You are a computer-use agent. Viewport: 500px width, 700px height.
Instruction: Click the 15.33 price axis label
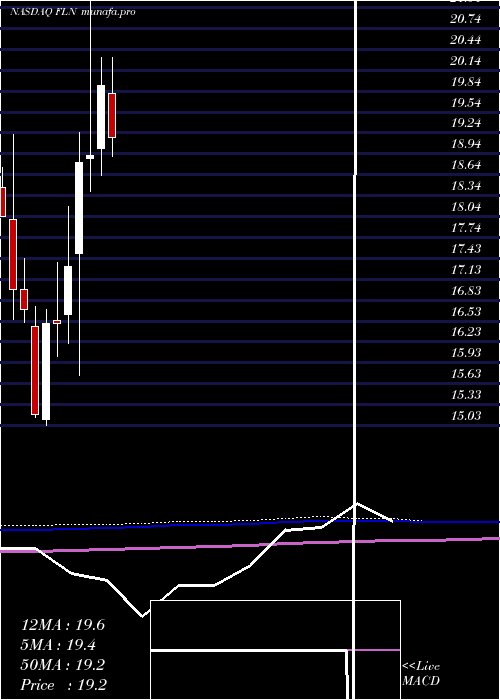coord(466,394)
